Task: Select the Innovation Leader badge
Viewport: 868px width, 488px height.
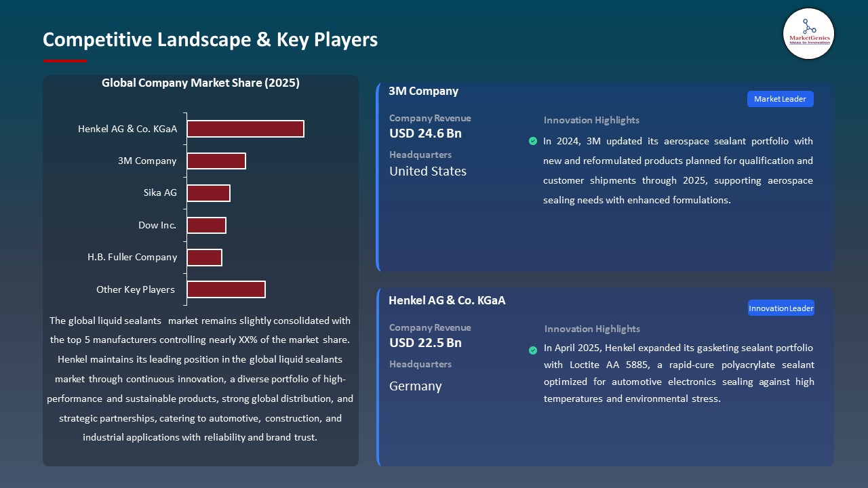Action: pyautogui.click(x=781, y=308)
